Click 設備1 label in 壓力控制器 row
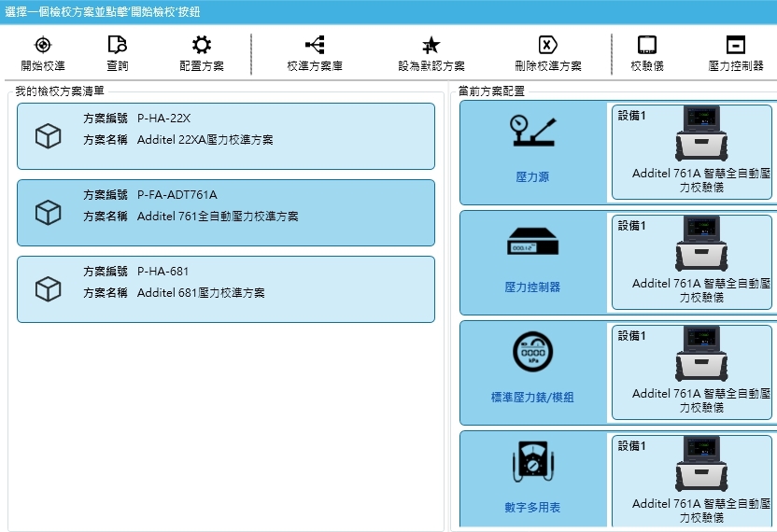This screenshot has height=532, width=777. [x=632, y=226]
